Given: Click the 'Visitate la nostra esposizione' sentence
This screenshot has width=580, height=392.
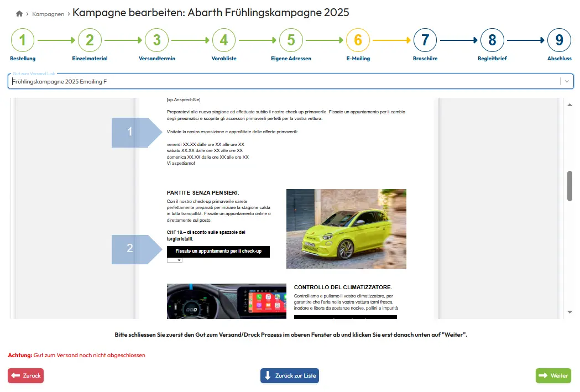Looking at the screenshot, I should click(232, 132).
